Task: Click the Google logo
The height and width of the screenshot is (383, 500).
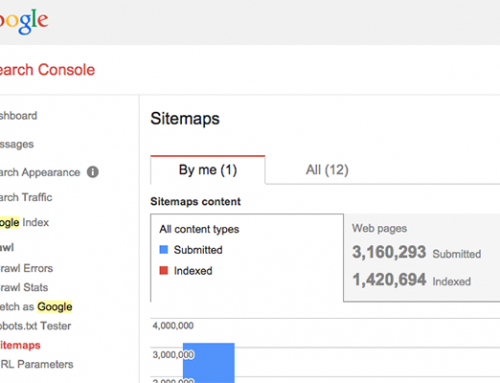Action: [24, 21]
